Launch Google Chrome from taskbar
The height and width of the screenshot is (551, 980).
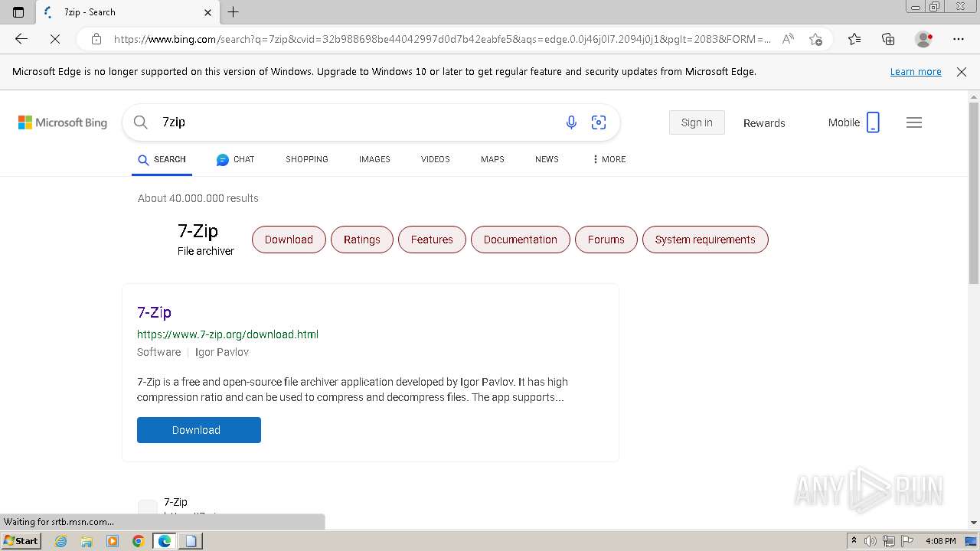(138, 541)
